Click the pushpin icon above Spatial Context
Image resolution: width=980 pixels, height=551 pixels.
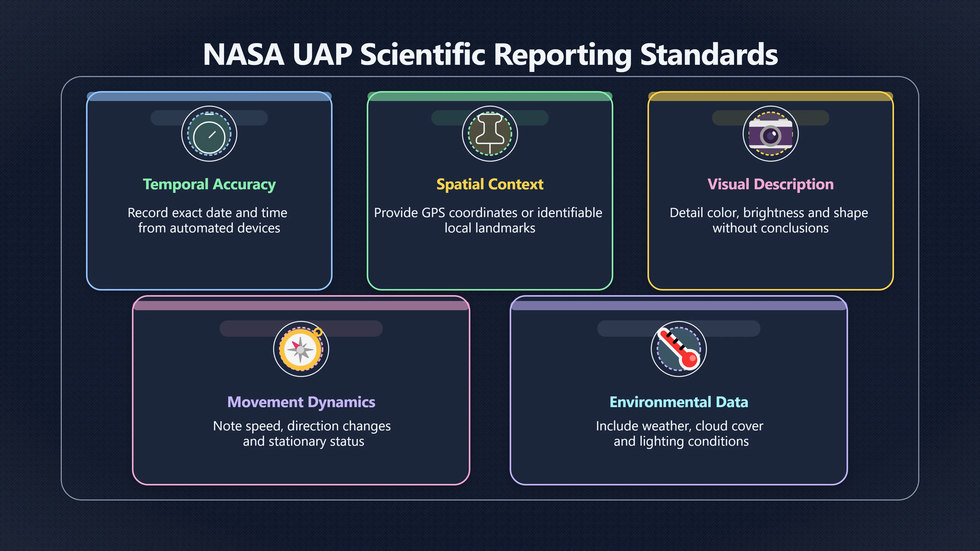pos(490,134)
